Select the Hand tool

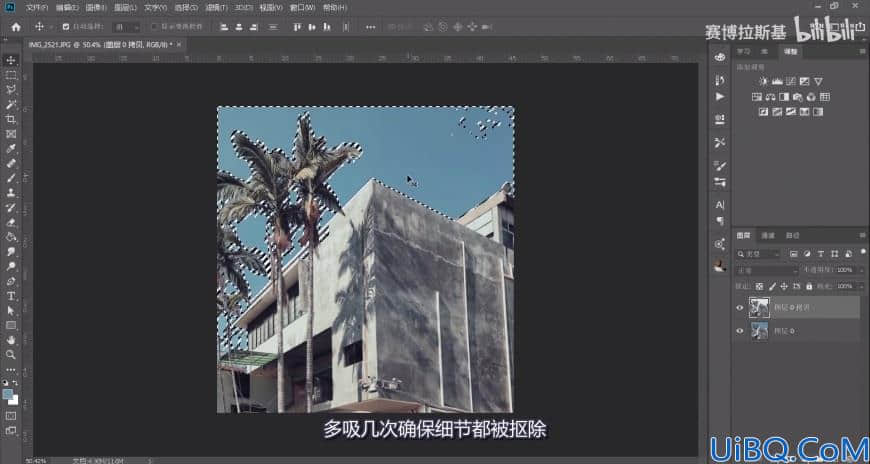[11, 340]
